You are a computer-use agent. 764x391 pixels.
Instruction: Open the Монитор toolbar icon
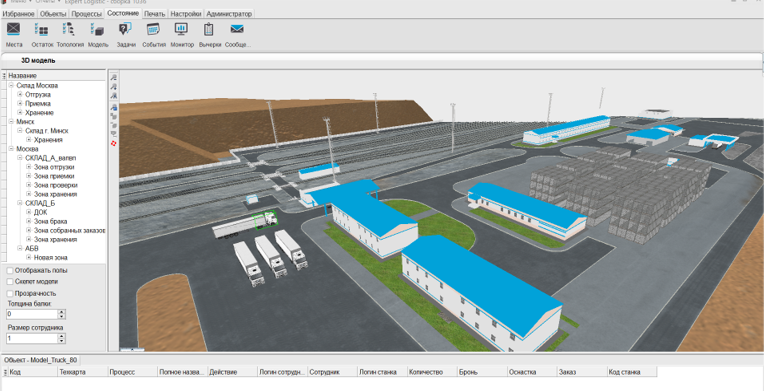pyautogui.click(x=181, y=30)
